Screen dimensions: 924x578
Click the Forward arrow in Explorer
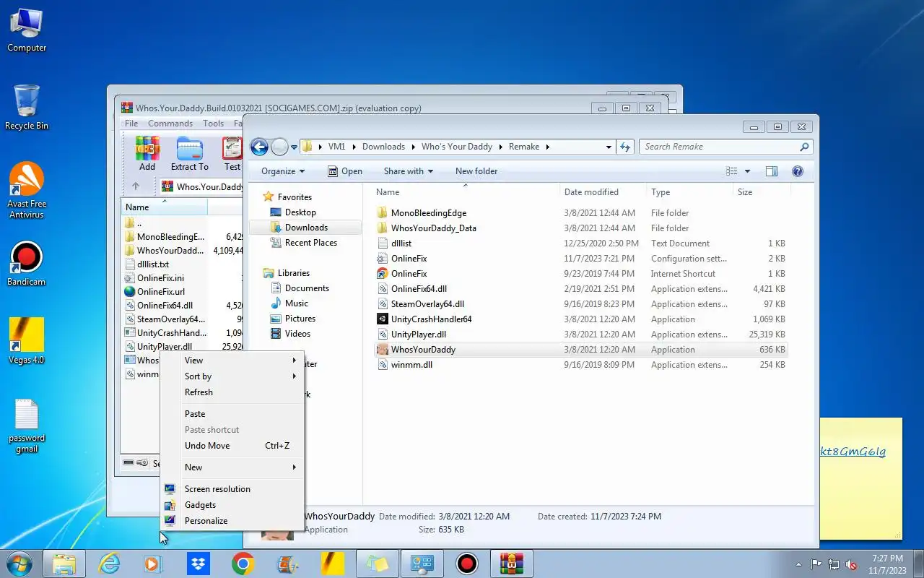[279, 147]
